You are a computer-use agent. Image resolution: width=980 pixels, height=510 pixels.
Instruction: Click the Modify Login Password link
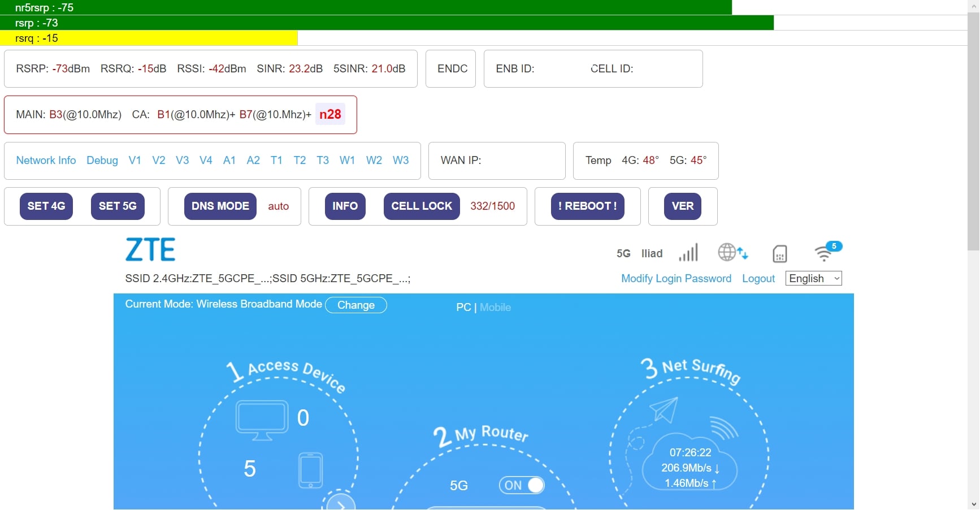[676, 278]
